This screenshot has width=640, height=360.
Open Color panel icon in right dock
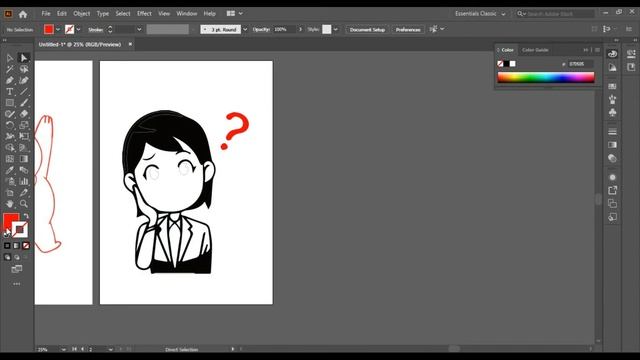point(612,54)
